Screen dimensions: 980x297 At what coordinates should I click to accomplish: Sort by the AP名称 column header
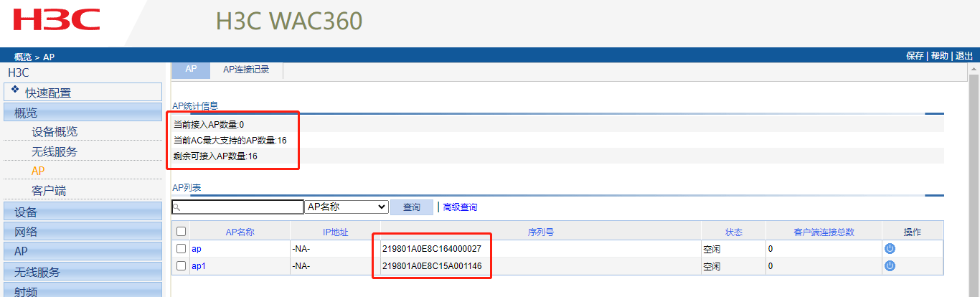point(240,232)
